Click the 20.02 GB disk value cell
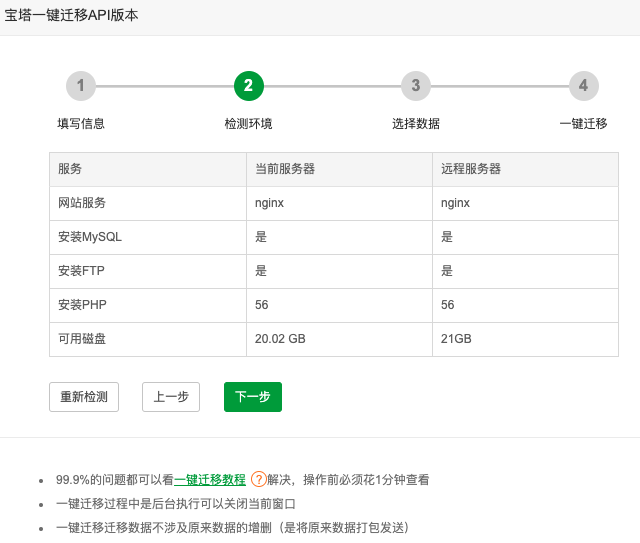Viewport: 640px width, 543px height. point(280,339)
